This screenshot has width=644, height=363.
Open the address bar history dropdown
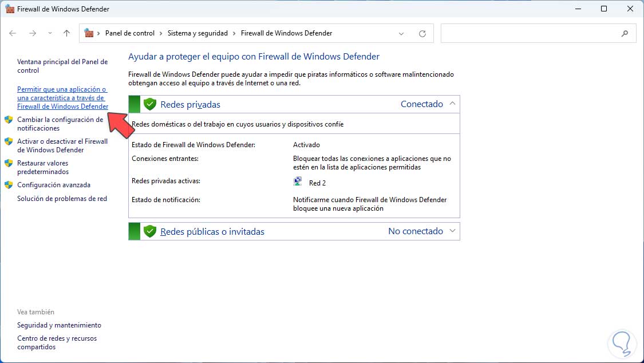click(x=401, y=34)
